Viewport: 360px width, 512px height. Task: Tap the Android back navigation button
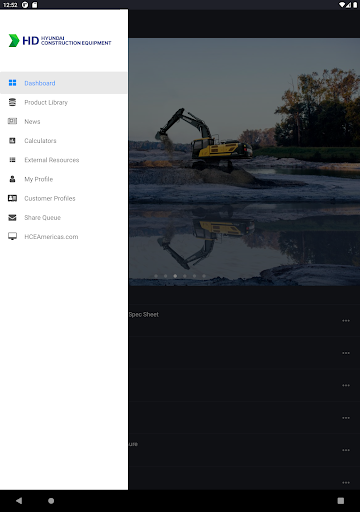19,501
